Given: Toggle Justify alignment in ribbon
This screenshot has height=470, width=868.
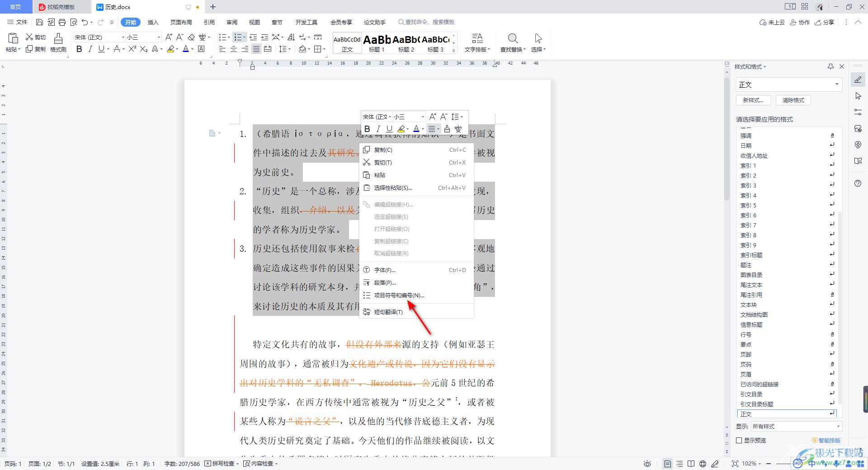Looking at the screenshot, I should coord(256,49).
